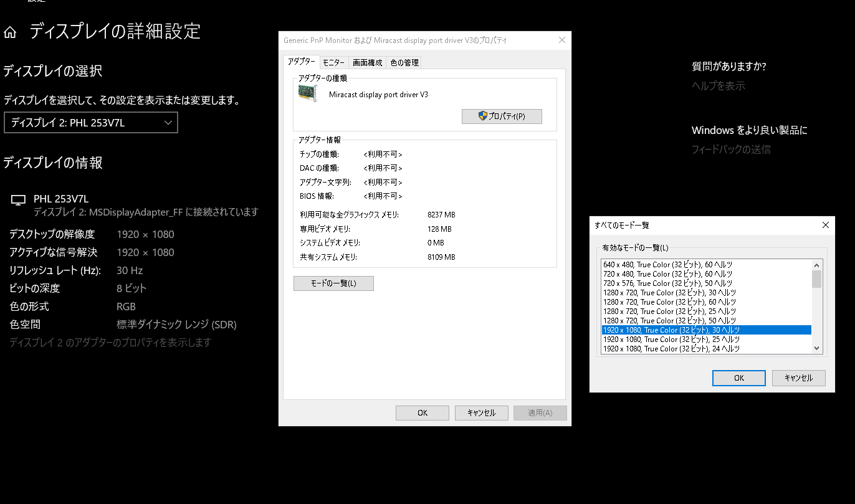Open the ディスプレイ 2: PHL 253V7L dropdown
The width and height of the screenshot is (855, 504).
(91, 123)
